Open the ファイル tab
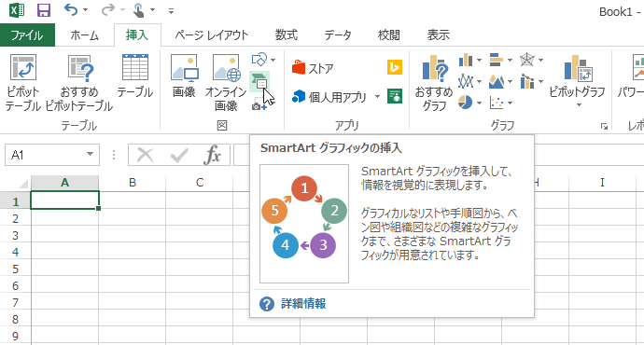 tap(27, 35)
